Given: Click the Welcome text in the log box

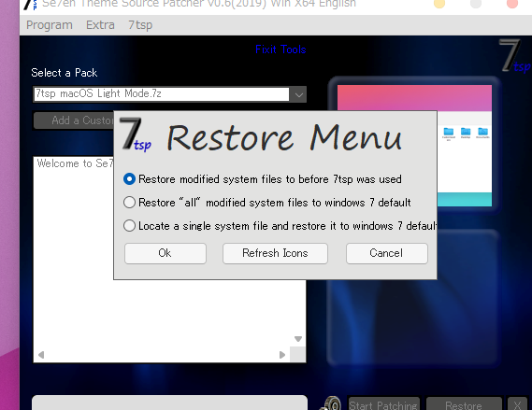Looking at the screenshot, I should (x=75, y=163).
